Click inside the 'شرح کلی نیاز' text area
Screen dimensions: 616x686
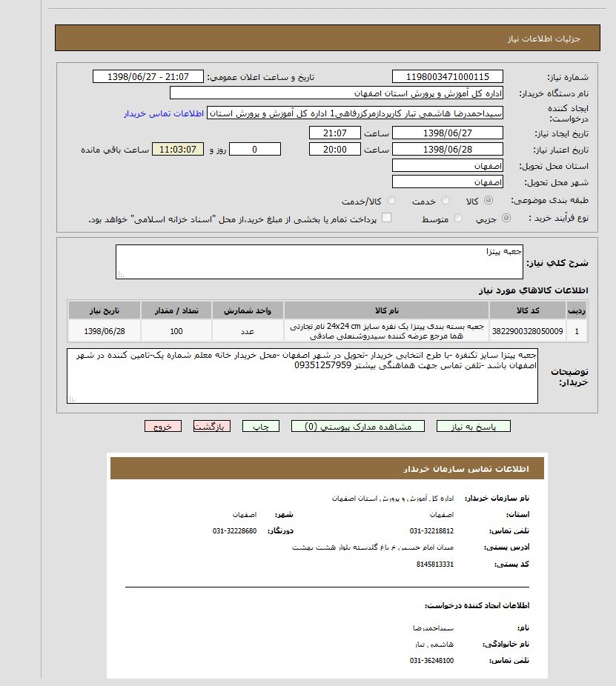[319, 262]
